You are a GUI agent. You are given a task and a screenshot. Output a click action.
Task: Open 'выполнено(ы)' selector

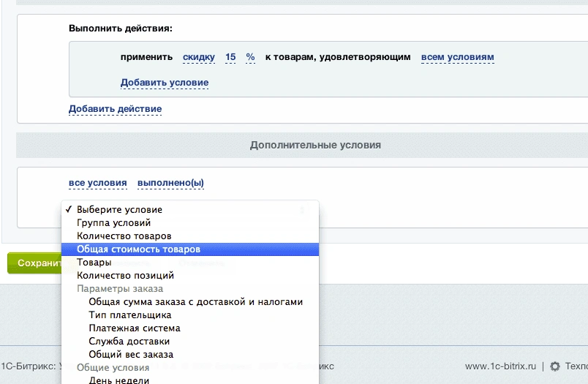(170, 183)
